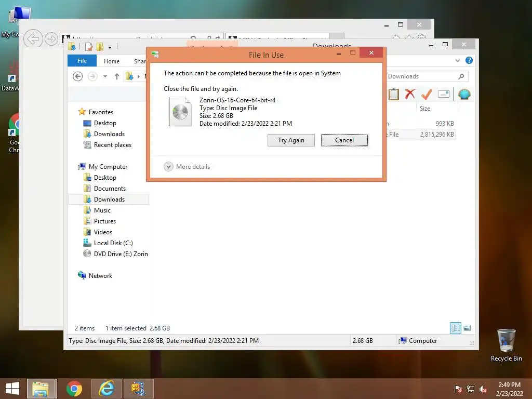Screen dimensions: 532x399
Task: Open Internet Explorer from the taskbar
Action: (106, 389)
